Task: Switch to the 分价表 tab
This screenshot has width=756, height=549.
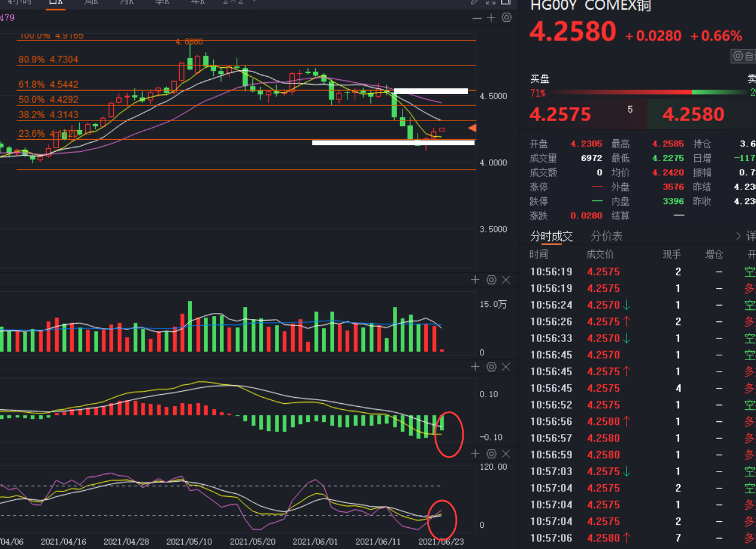Action: coord(606,236)
